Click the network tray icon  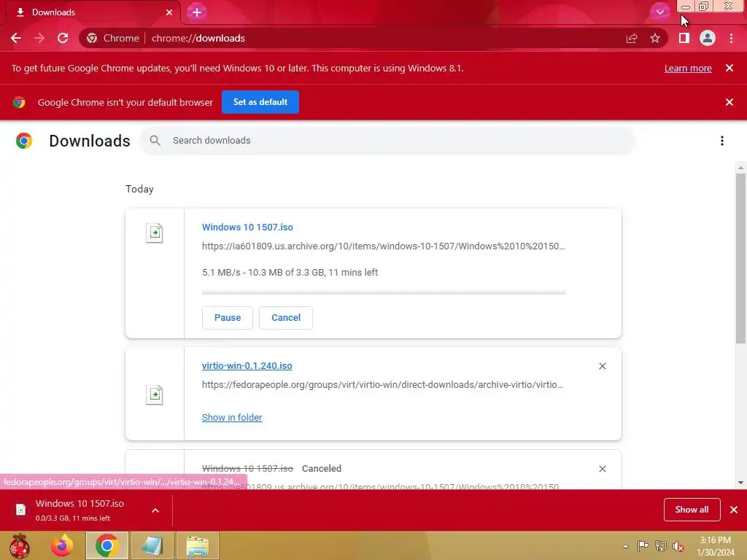coord(661,546)
